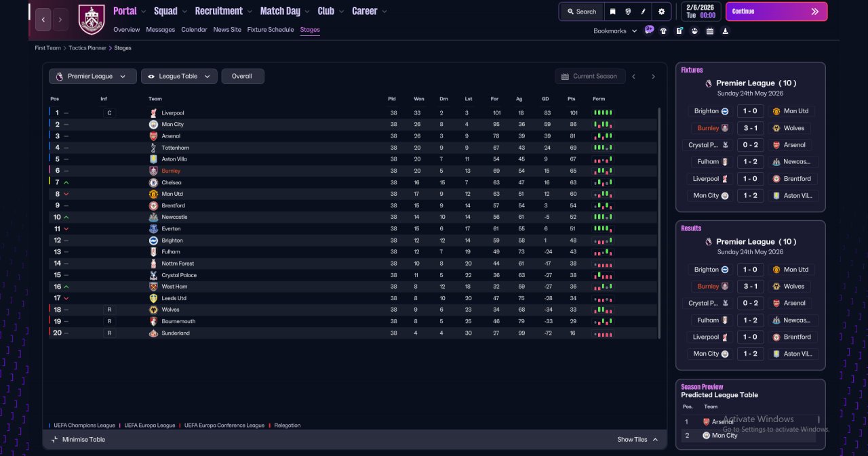Click the Search button
868x456 pixels.
(x=582, y=12)
